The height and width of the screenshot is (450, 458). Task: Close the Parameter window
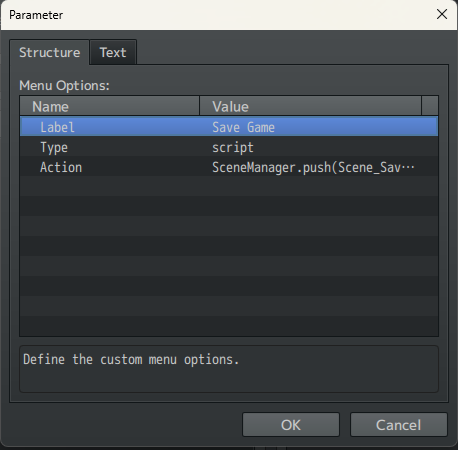(442, 14)
